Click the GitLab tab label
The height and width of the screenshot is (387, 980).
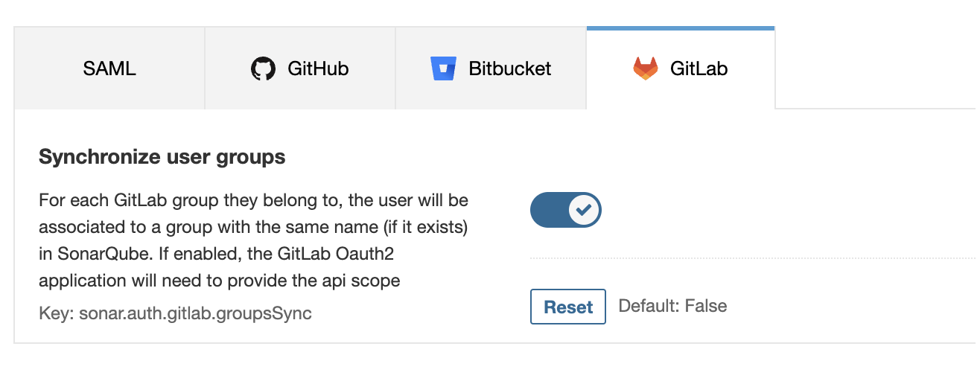point(699,69)
